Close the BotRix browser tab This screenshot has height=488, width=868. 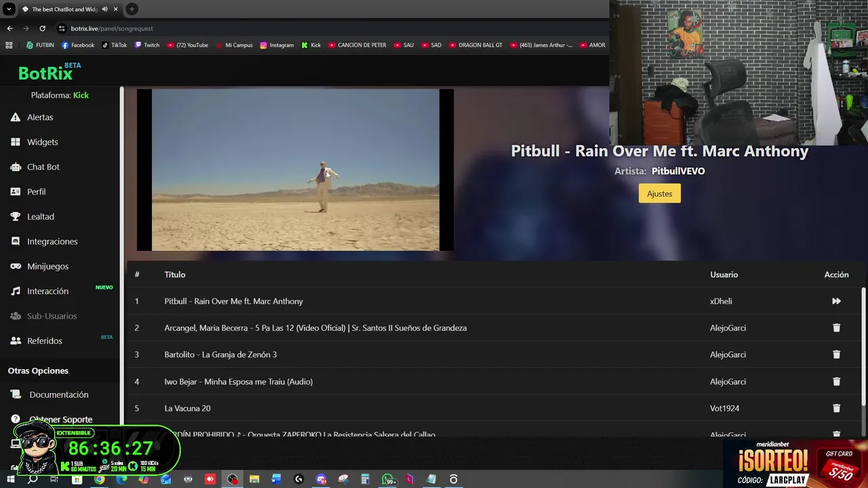(116, 9)
